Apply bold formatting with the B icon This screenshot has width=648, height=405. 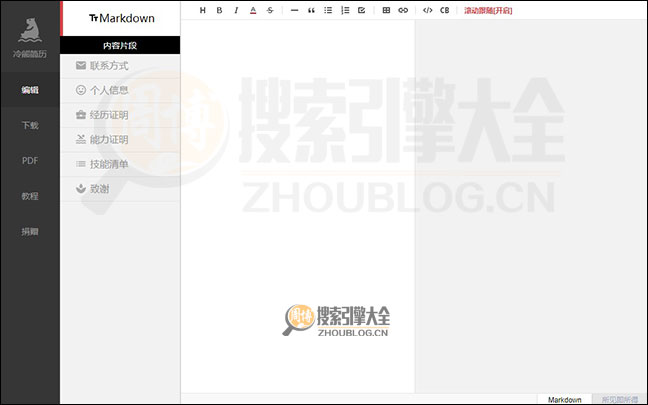219,10
